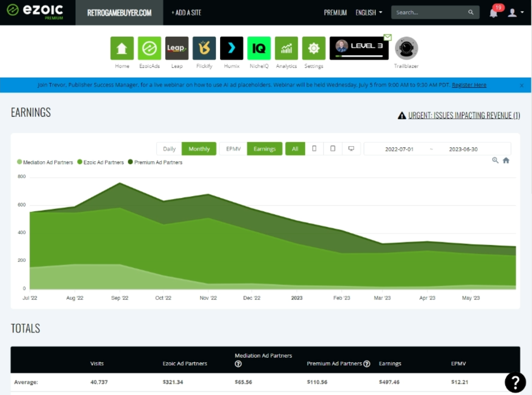
Task: Toggle Premium Ad Partners legend series
Action: pos(155,163)
